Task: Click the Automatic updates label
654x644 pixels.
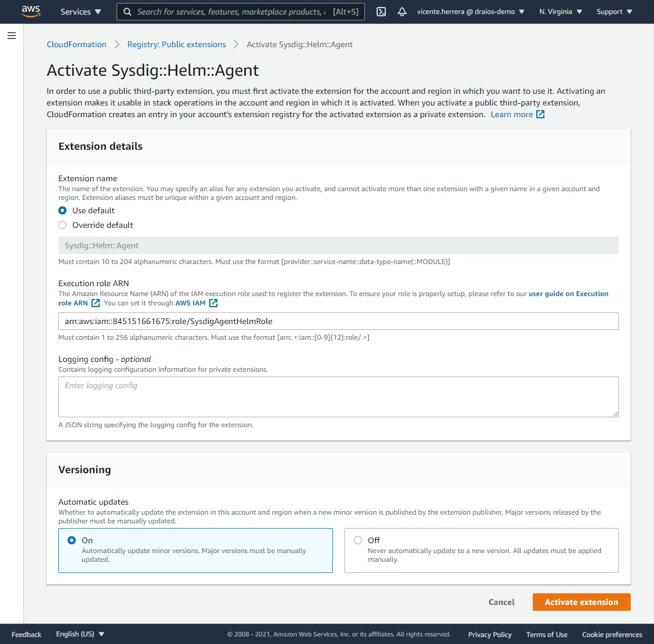Action: point(93,502)
